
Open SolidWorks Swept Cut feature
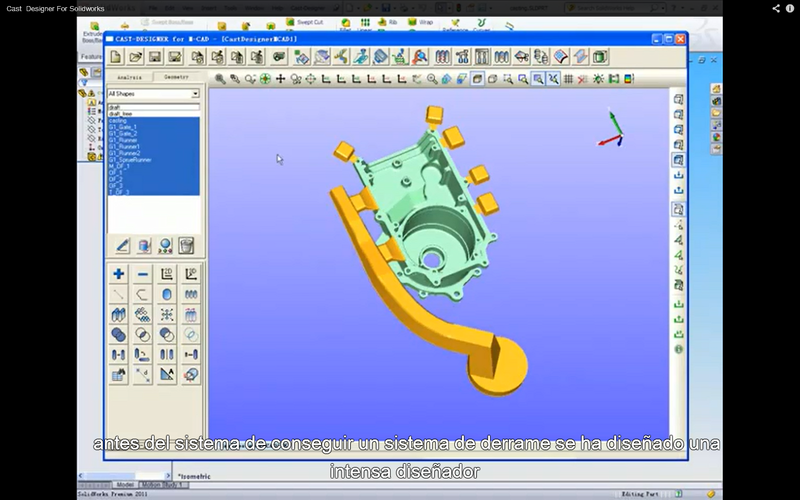click(x=305, y=22)
